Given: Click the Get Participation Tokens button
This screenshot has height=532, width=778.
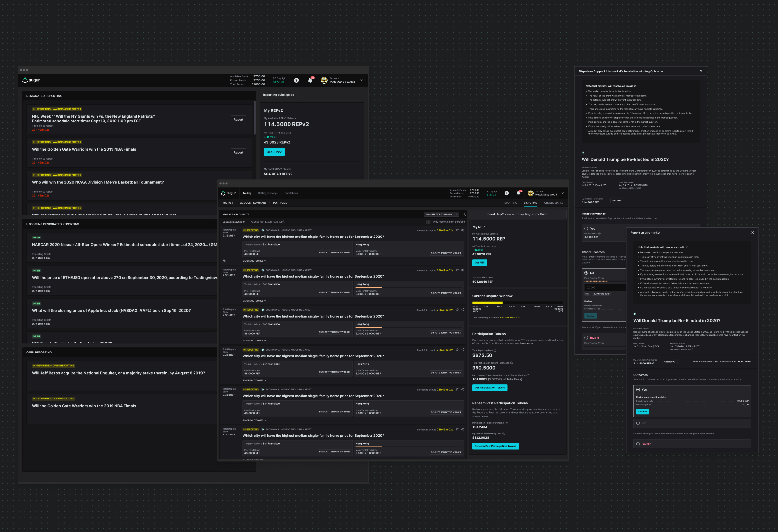Looking at the screenshot, I should [x=490, y=388].
